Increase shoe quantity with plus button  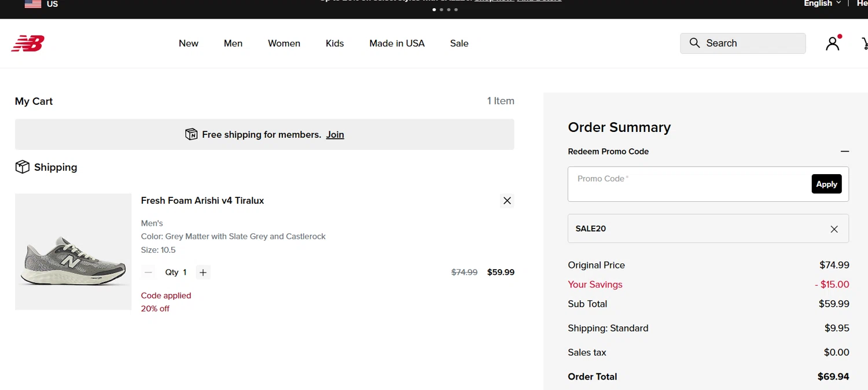point(203,273)
